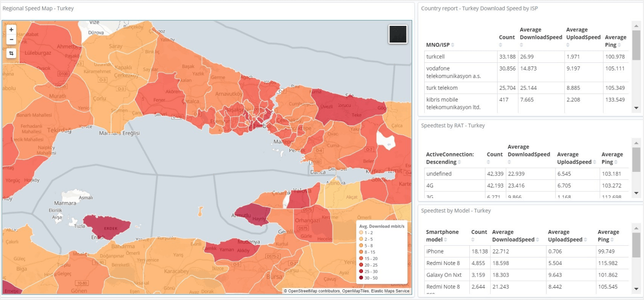Click the 15 - 20 legend color circle
Image resolution: width=644 pixels, height=300 pixels.
coord(361,258)
